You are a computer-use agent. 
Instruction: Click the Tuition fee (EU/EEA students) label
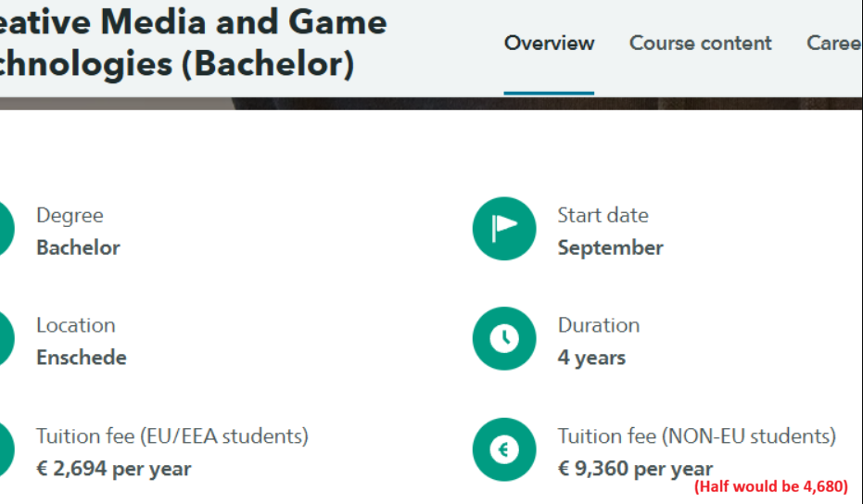[x=172, y=436]
